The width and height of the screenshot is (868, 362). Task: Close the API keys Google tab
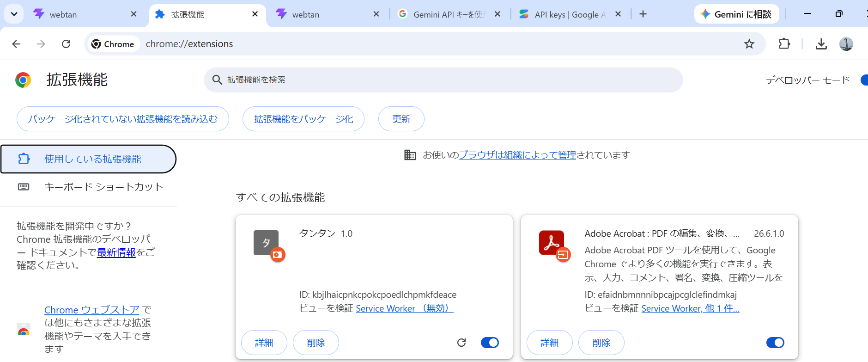tap(618, 14)
